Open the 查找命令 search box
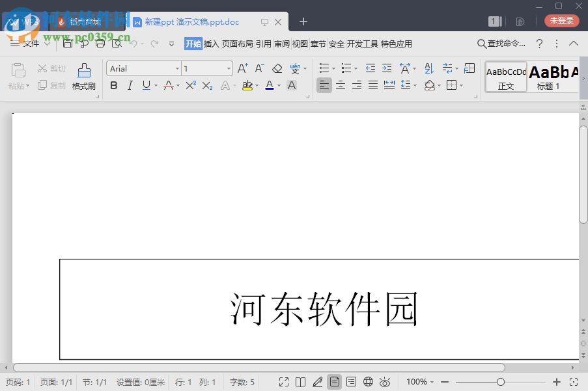Viewport: 588px width, 391px height. pos(501,44)
